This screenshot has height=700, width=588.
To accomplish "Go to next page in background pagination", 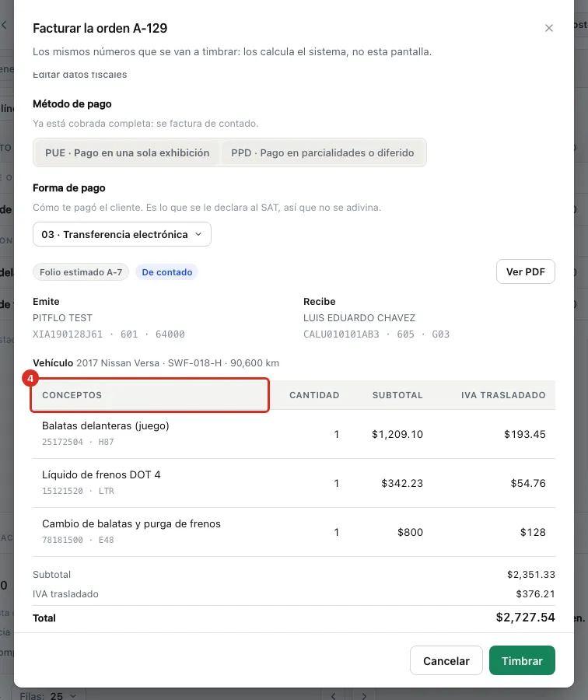I will pyautogui.click(x=364, y=695).
